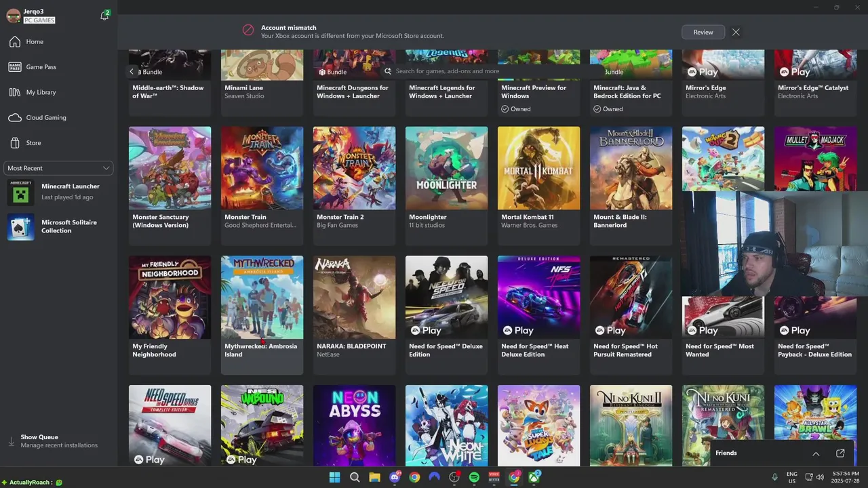Click the Jerqo3 profile avatar
Image resolution: width=868 pixels, height=488 pixels.
coord(13,16)
